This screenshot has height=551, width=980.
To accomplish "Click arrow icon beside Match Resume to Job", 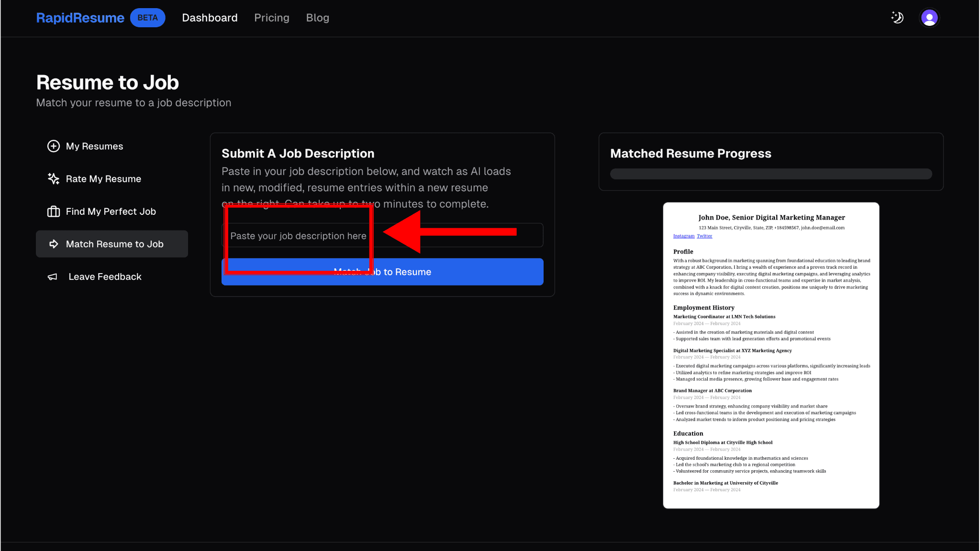I will [x=54, y=244].
